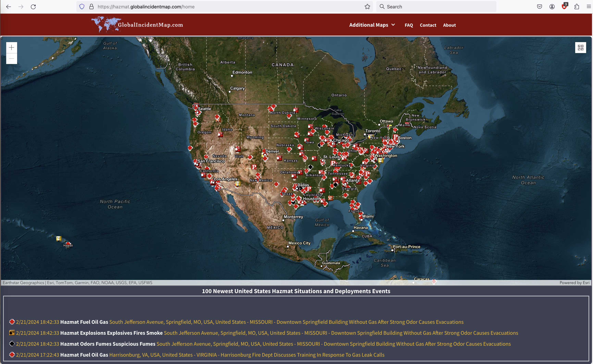The height and width of the screenshot is (364, 593).
Task: Click black diamond icon of Odors Fumes event
Action: pos(12,343)
